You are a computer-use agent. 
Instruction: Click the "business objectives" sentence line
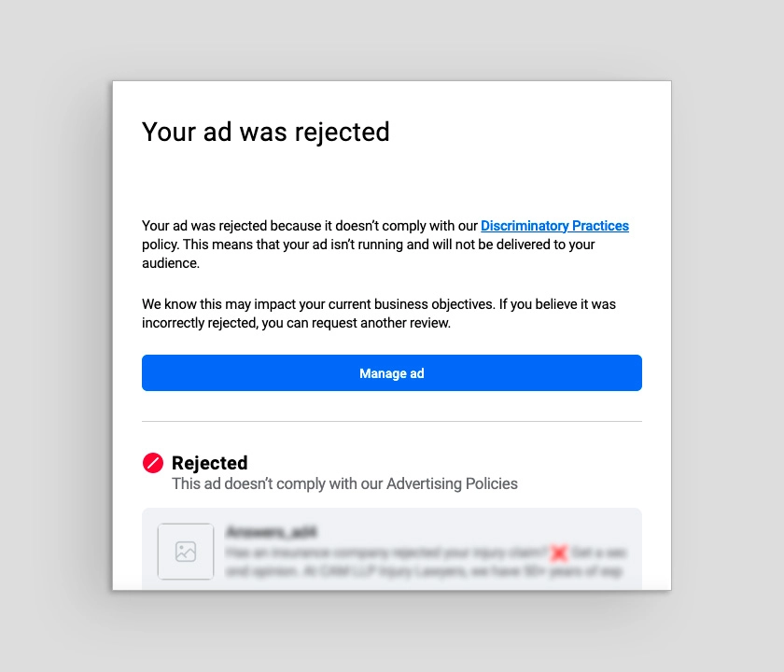pos(378,304)
